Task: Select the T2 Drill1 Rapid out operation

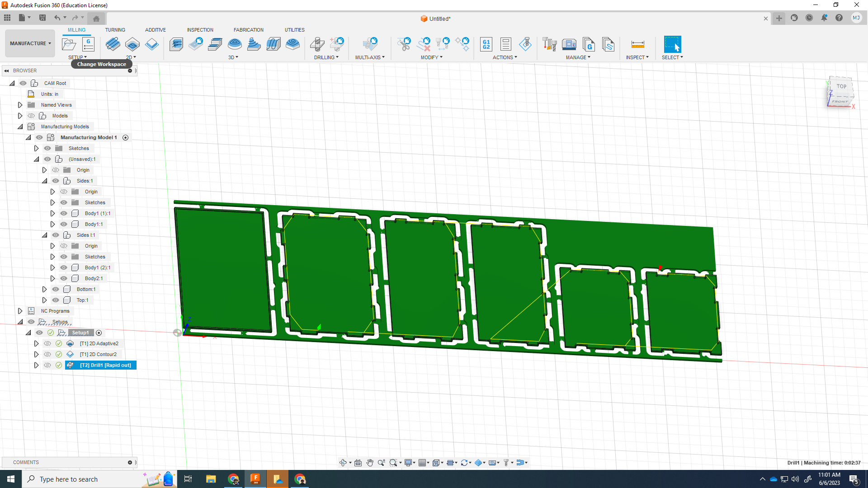Action: [x=105, y=365]
